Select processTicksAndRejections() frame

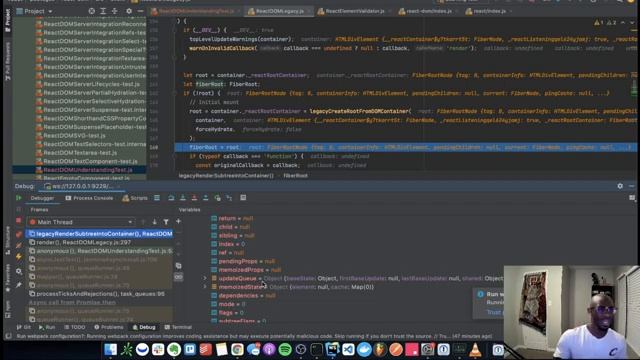pyautogui.click(x=100, y=294)
